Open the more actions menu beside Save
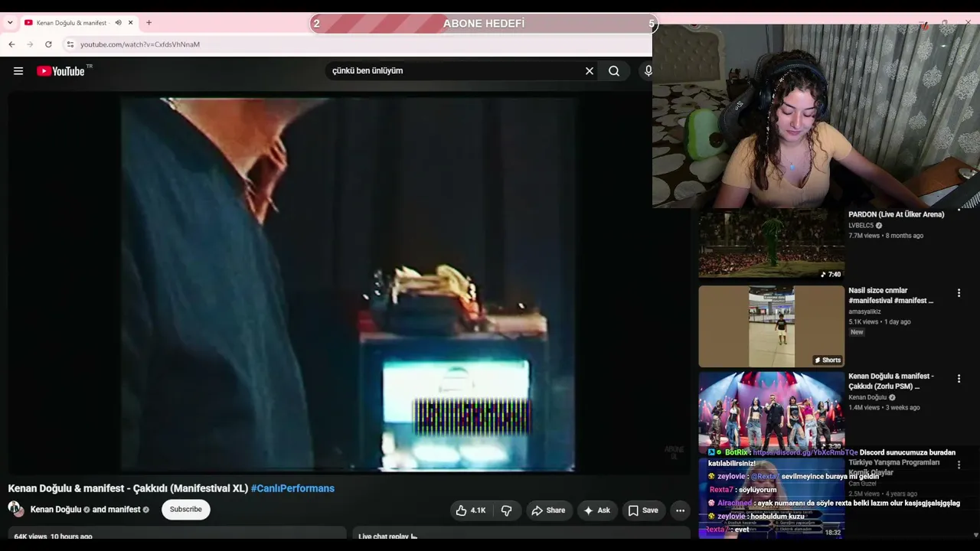The width and height of the screenshot is (980, 551). (x=680, y=510)
